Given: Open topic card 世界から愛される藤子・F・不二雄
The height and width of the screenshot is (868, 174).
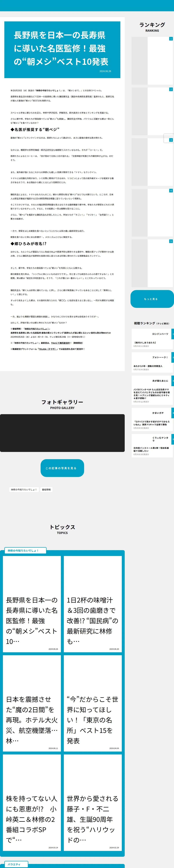Looking at the screenshot, I should click(x=93, y=803).
